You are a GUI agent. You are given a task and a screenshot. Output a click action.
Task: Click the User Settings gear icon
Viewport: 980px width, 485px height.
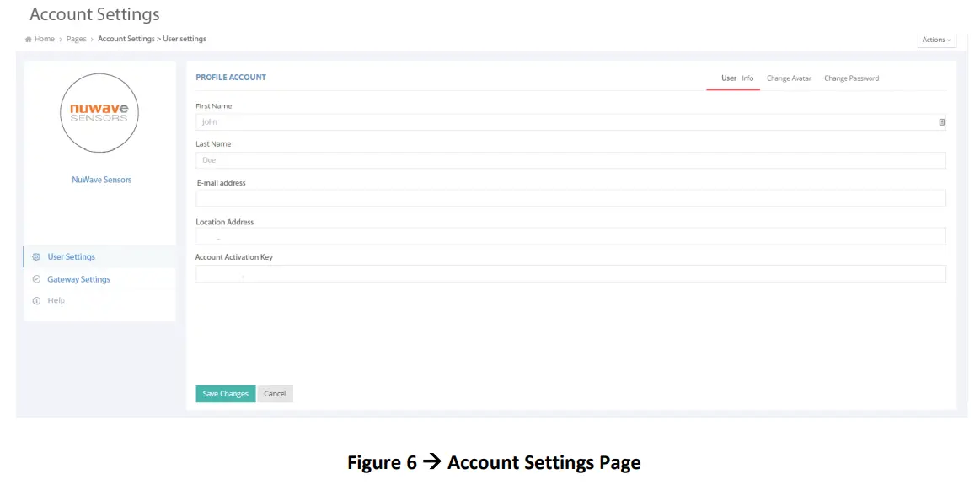tap(35, 256)
